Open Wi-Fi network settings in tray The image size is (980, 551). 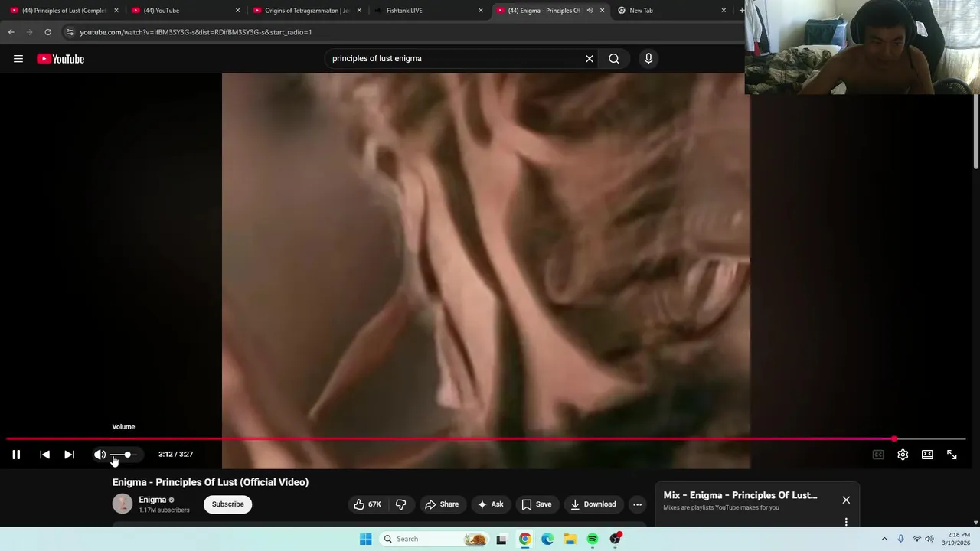[x=917, y=539]
